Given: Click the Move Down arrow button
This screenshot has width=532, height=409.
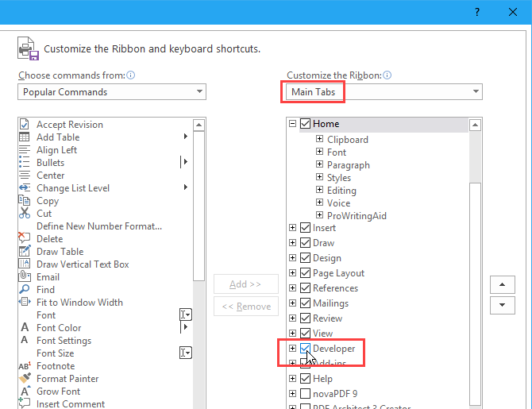Looking at the screenshot, I should tap(502, 305).
